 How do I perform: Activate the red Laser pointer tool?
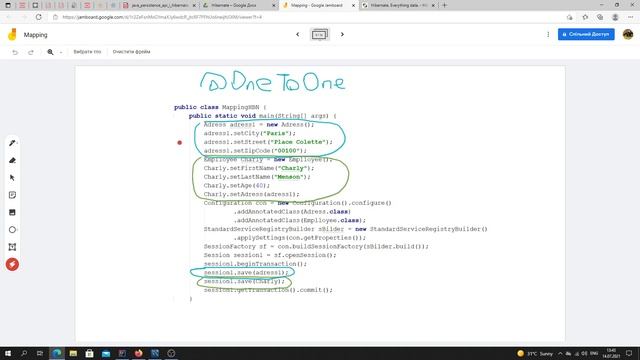pyautogui.click(x=12, y=264)
